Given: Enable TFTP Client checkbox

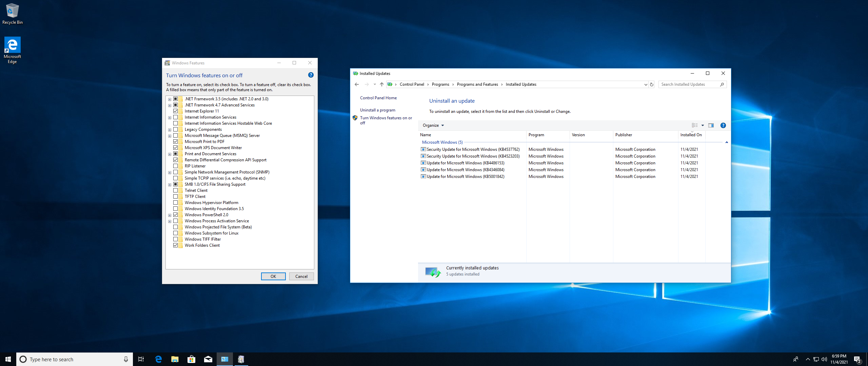Looking at the screenshot, I should (176, 197).
